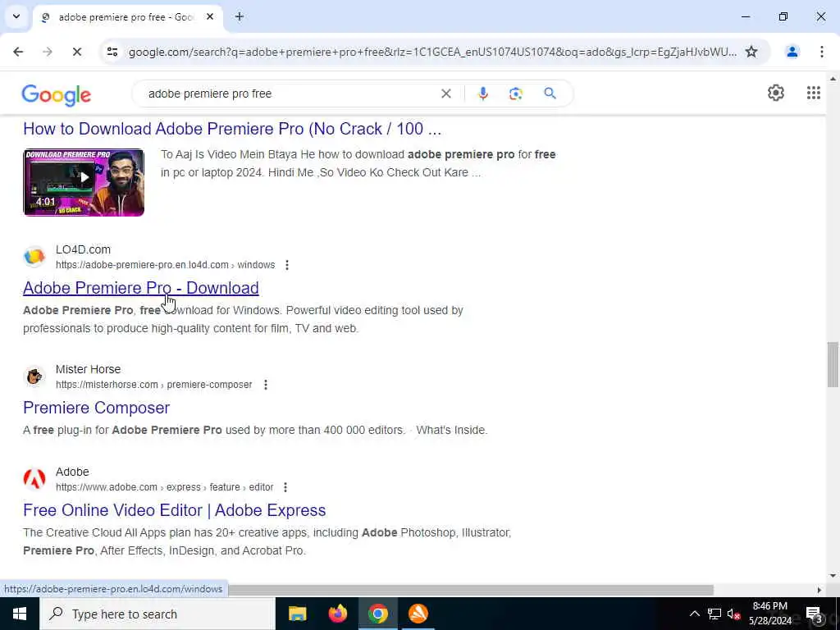Click the LO4D.com favicon
The width and height of the screenshot is (840, 630).
point(34,257)
